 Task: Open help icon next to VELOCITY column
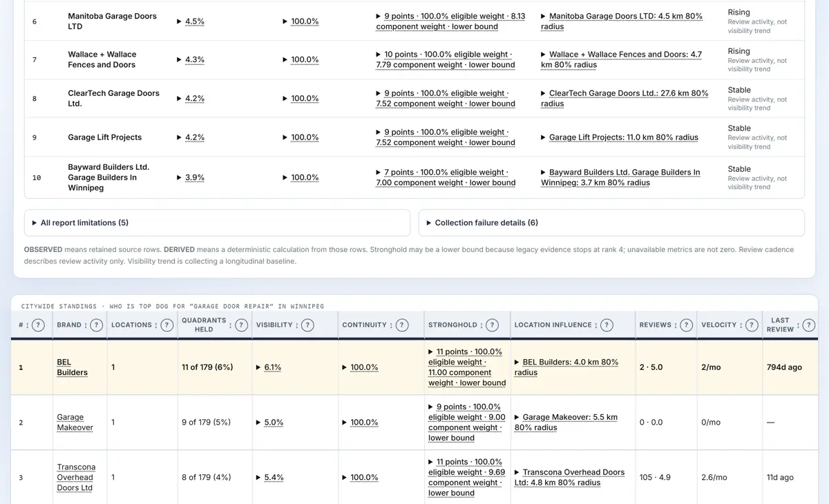(x=752, y=325)
